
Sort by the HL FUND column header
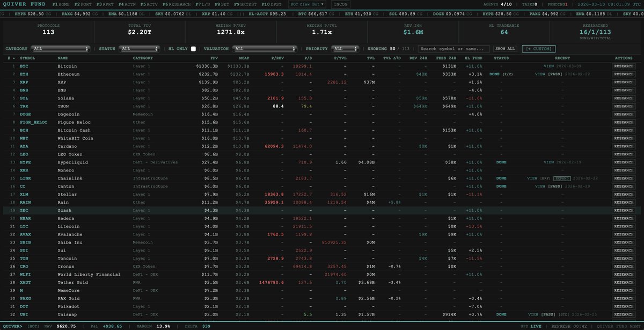click(x=474, y=58)
